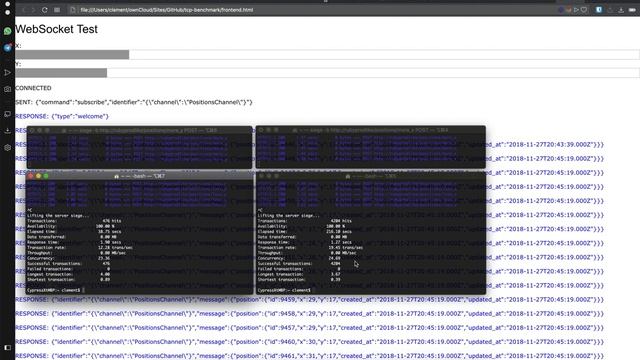
Task: Click the response line with id 9457
Action: point(309,328)
